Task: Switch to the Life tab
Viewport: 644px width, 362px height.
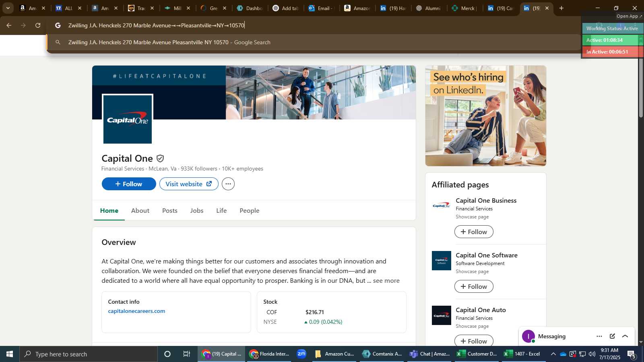Action: (221, 210)
